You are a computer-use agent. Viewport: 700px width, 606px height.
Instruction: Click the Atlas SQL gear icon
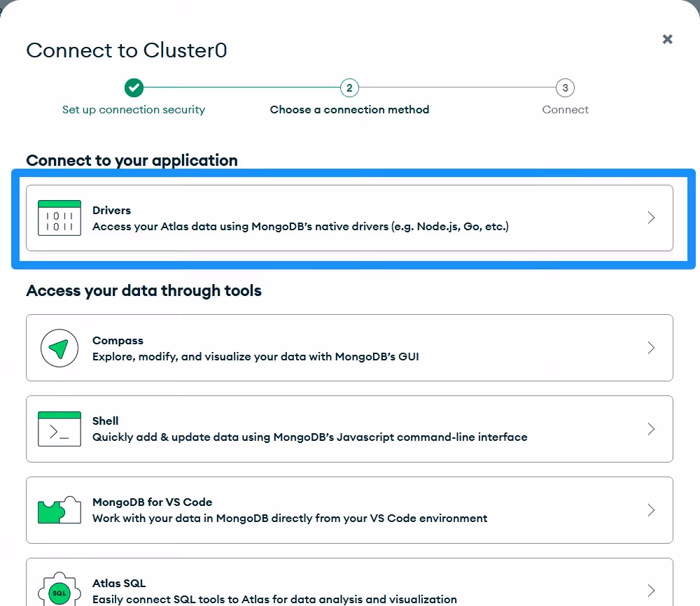tap(59, 590)
